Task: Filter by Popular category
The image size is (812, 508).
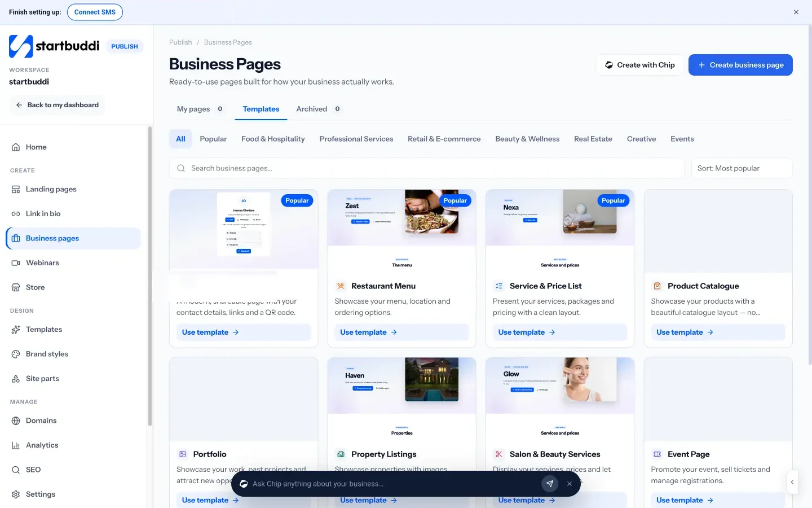Action: [213, 139]
